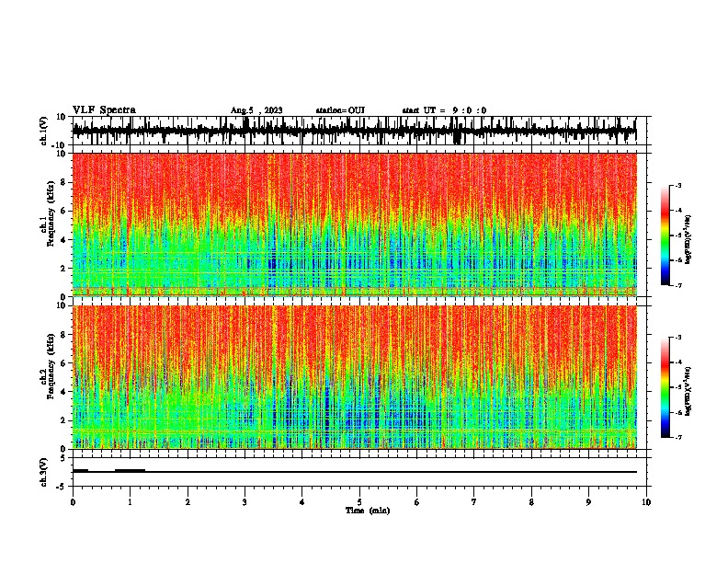Image resolution: width=728 pixels, height=563 pixels.
Task: Click tick label 2 on the Time axis
Action: (x=188, y=502)
